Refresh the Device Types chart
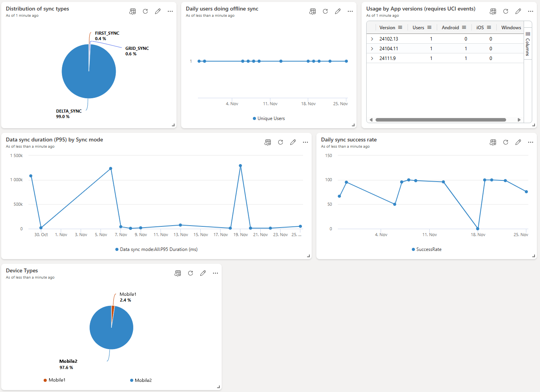 point(191,273)
